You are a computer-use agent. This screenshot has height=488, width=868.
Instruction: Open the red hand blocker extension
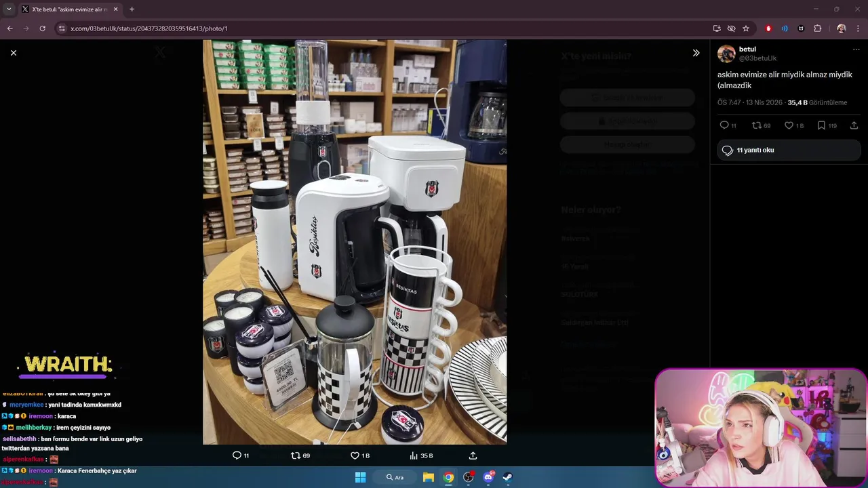point(768,28)
